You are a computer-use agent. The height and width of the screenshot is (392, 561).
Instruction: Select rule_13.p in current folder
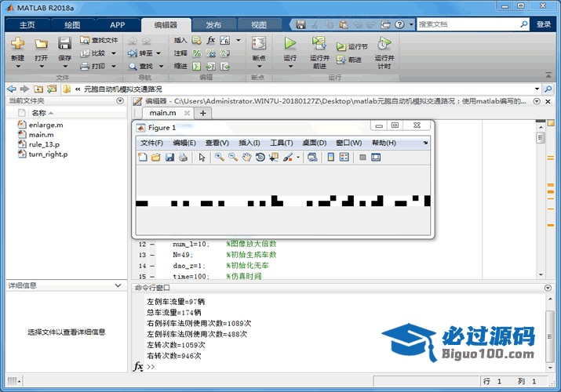pos(44,144)
